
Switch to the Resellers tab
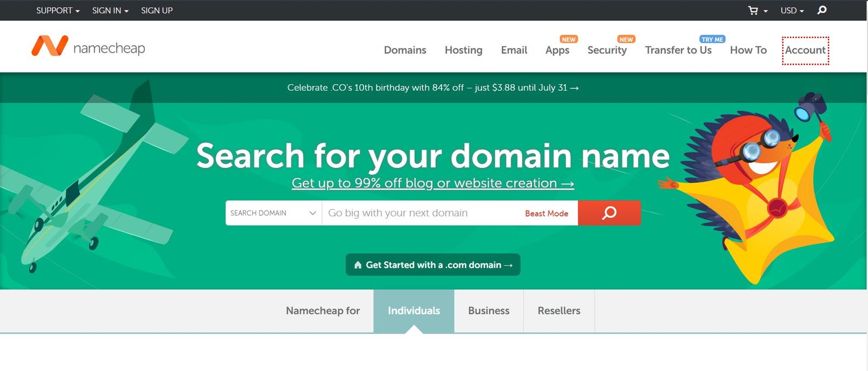(x=559, y=311)
